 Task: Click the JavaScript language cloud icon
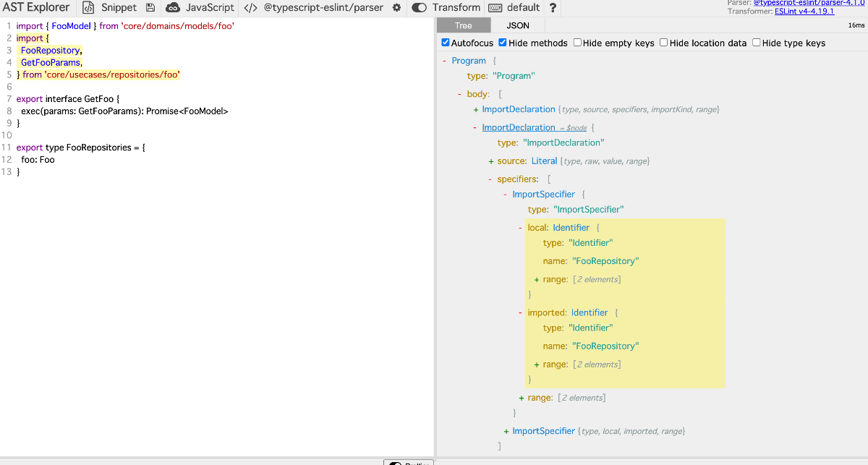coord(173,8)
